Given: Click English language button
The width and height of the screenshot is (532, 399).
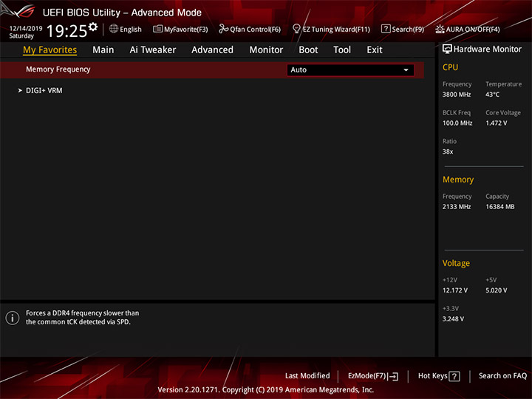Looking at the screenshot, I should coord(131,30).
